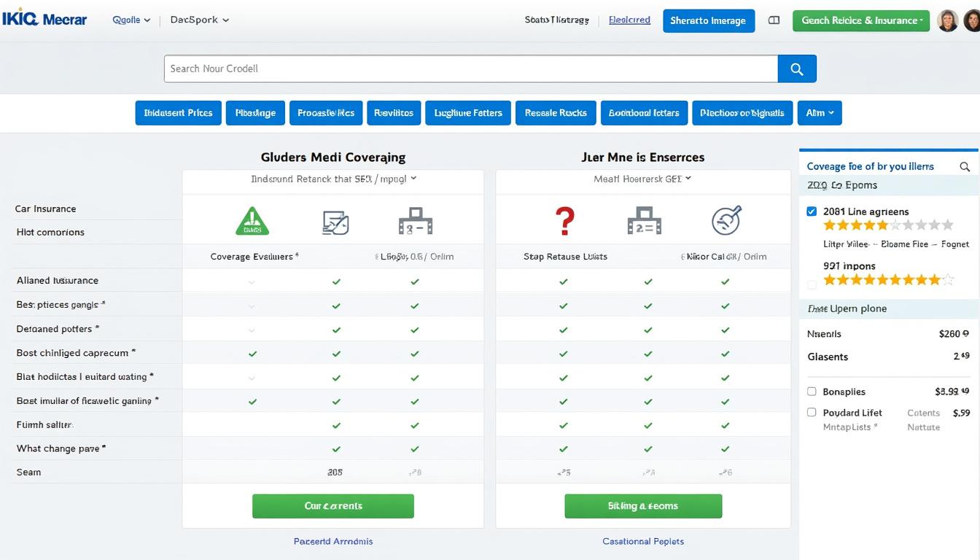Click the Nsentls $260 price row

888,334
